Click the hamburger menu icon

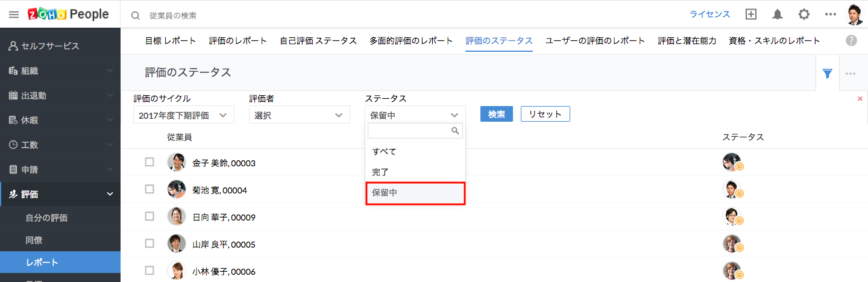coord(13,14)
